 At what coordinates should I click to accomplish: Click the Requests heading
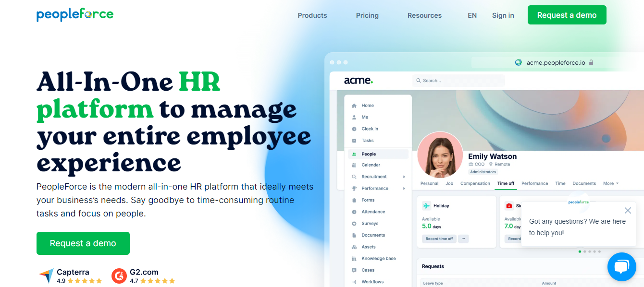[433, 266]
